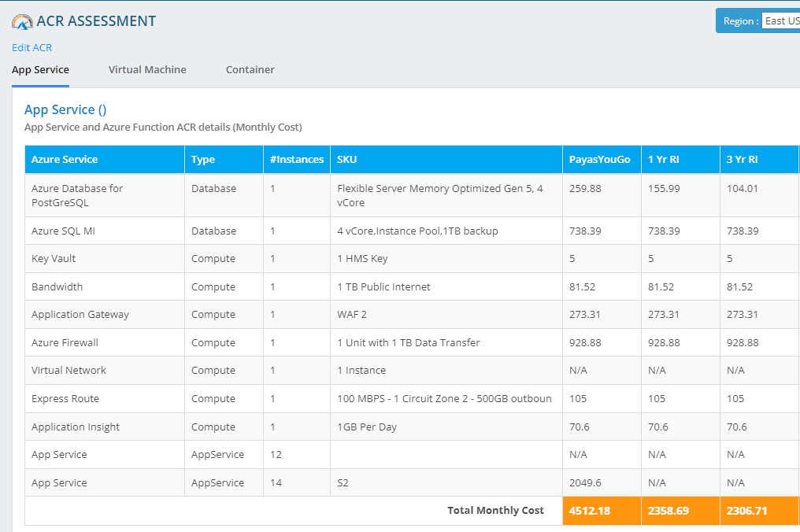Screen dimensions: 800x532
Task: Click the 1 Unit with 1 TB Data Transfer cell
Action: [446, 343]
